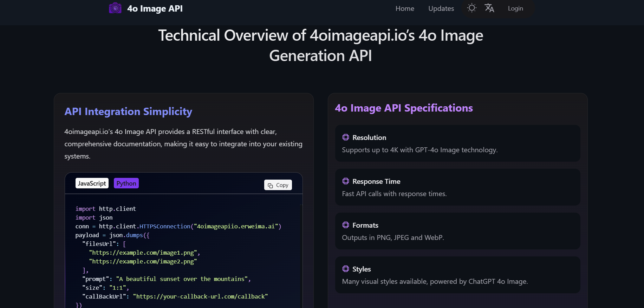Click the chip icon beside Resolution
Image resolution: width=644 pixels, height=308 pixels.
click(x=346, y=137)
